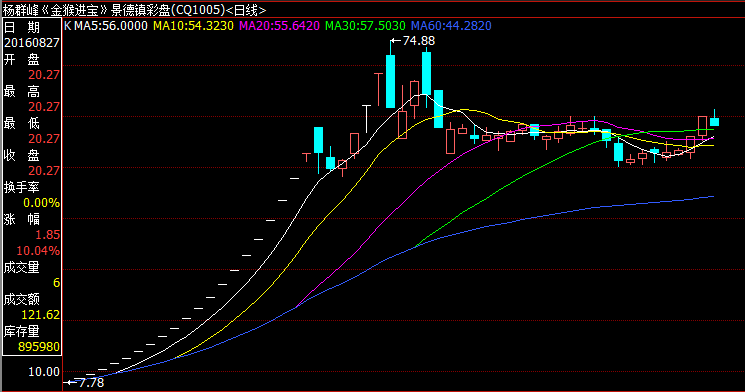Click the 库存量 inventory value 895980
Image resolution: width=745 pixels, height=392 pixels.
[39, 347]
